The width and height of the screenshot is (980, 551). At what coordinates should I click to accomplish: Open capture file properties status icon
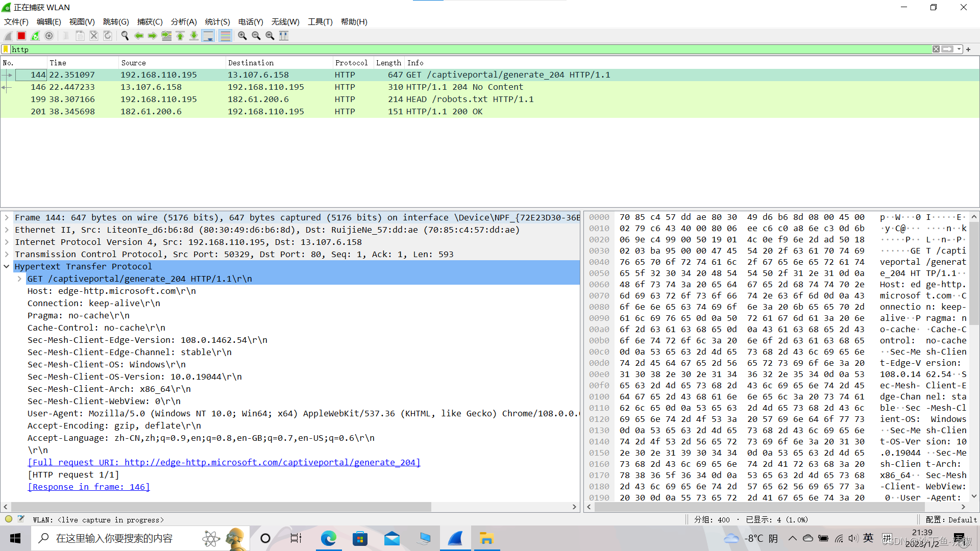pyautogui.click(x=21, y=520)
